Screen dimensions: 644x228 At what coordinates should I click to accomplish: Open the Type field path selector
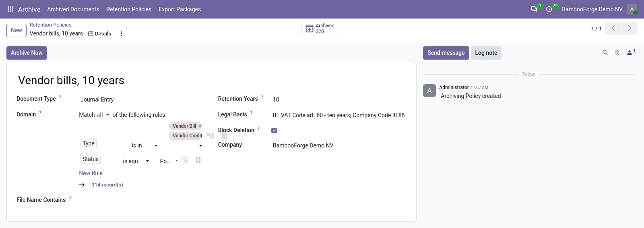(x=89, y=143)
